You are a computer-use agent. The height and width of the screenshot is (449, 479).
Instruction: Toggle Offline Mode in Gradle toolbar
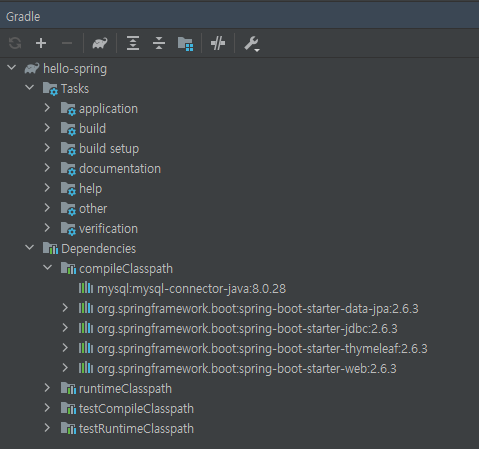218,43
